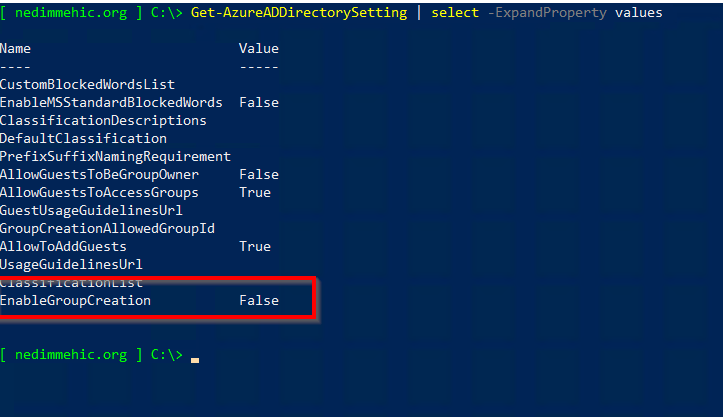
Task: Click the False value for EnableGroupCreation
Action: (x=259, y=300)
